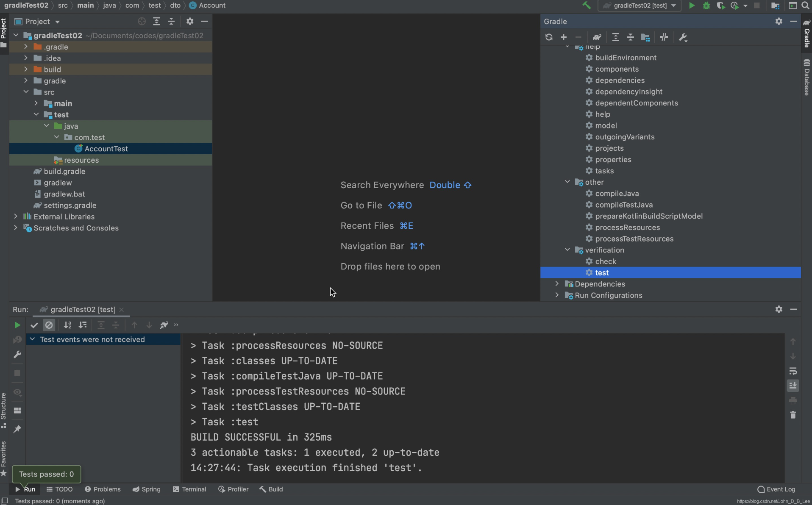Open the Terminal tool window tab
Screen dimensions: 812x505
coord(189,489)
